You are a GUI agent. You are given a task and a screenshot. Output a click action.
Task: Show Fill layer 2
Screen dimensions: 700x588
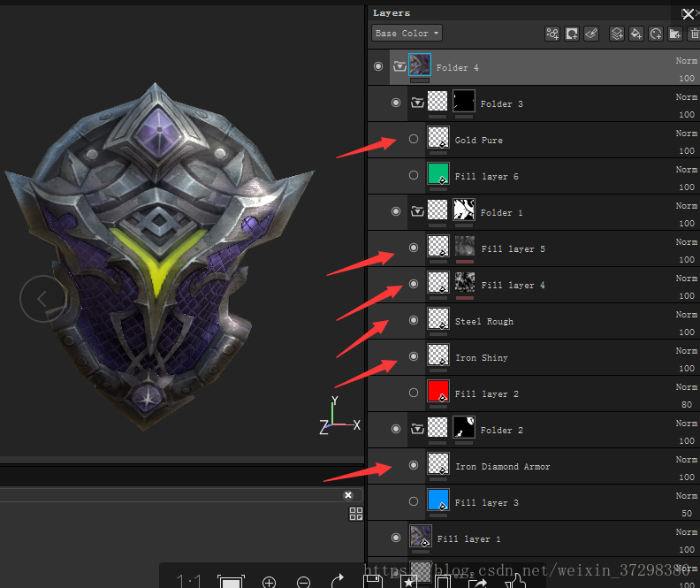(414, 393)
